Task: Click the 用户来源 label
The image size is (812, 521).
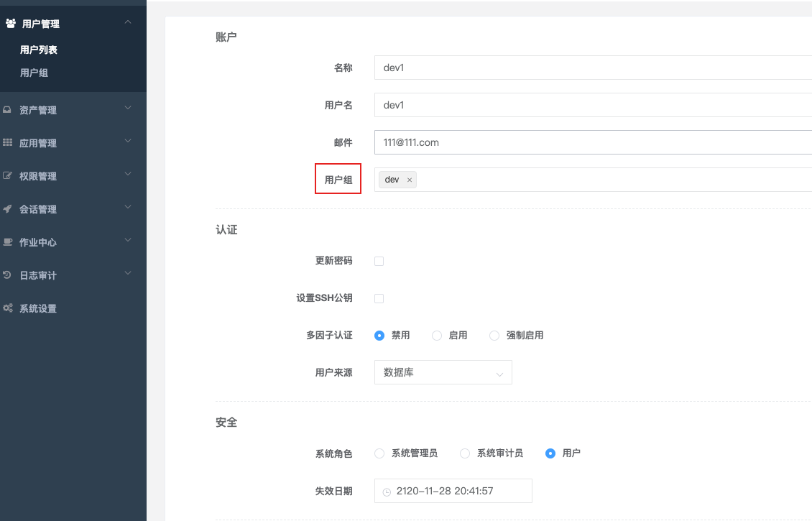Action: [334, 373]
